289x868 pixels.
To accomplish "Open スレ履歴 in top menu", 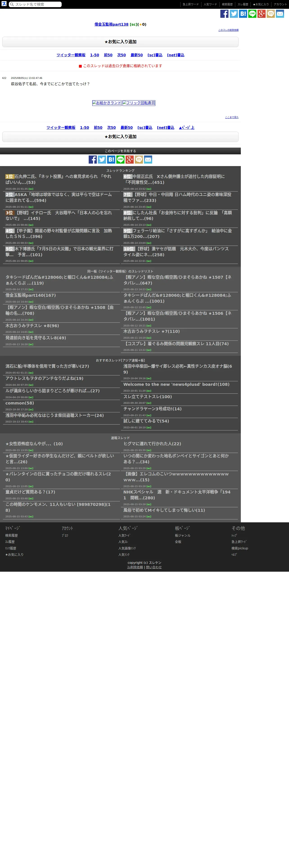I will (243, 4).
